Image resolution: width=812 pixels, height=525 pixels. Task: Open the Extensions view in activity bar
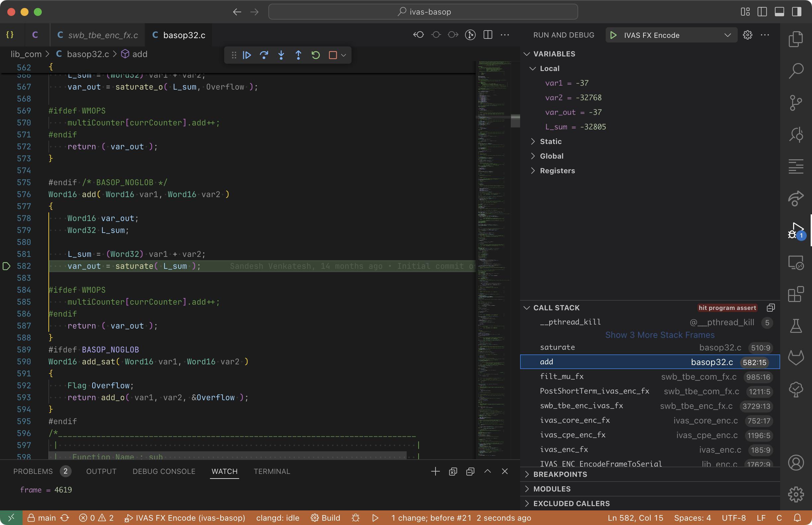click(x=796, y=294)
